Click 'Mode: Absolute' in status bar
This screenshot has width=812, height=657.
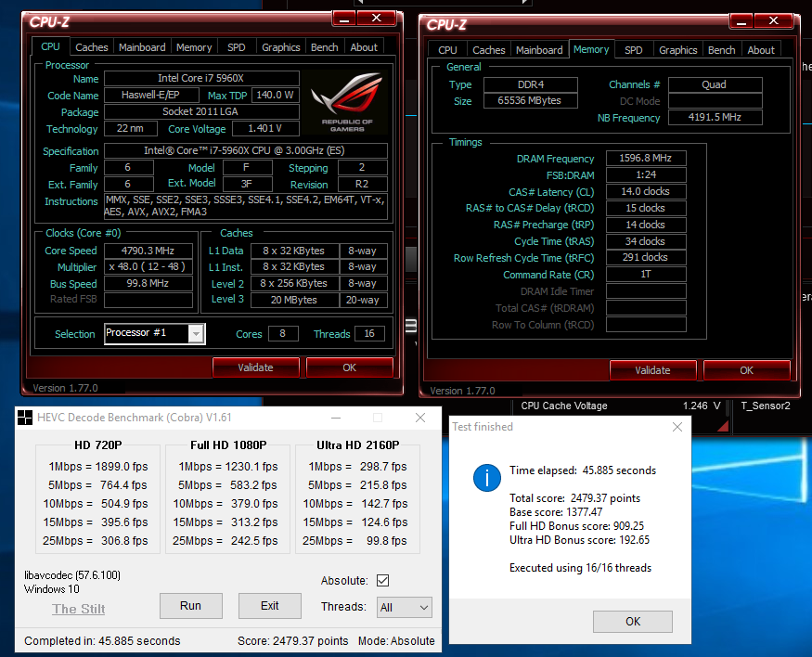pyautogui.click(x=396, y=641)
